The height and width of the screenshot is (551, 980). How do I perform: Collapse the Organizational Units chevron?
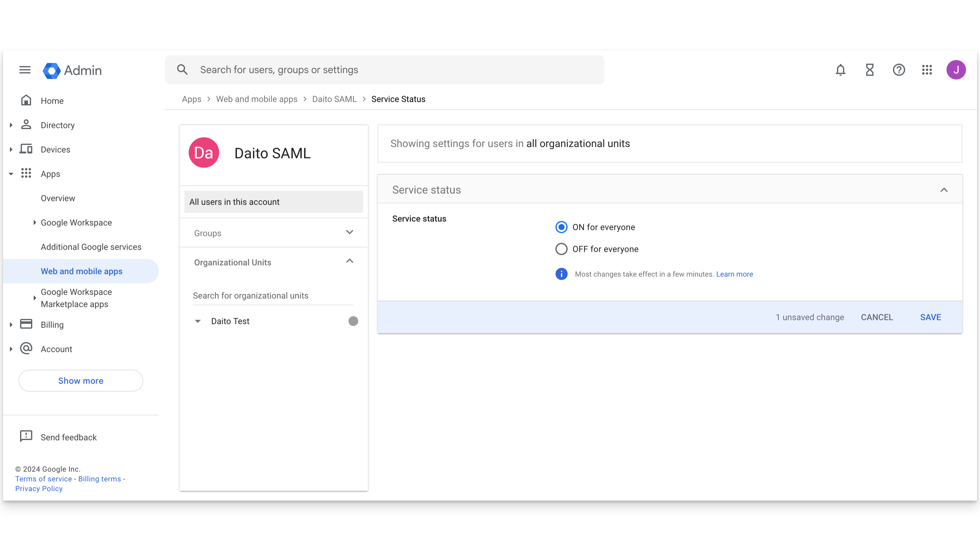350,261
